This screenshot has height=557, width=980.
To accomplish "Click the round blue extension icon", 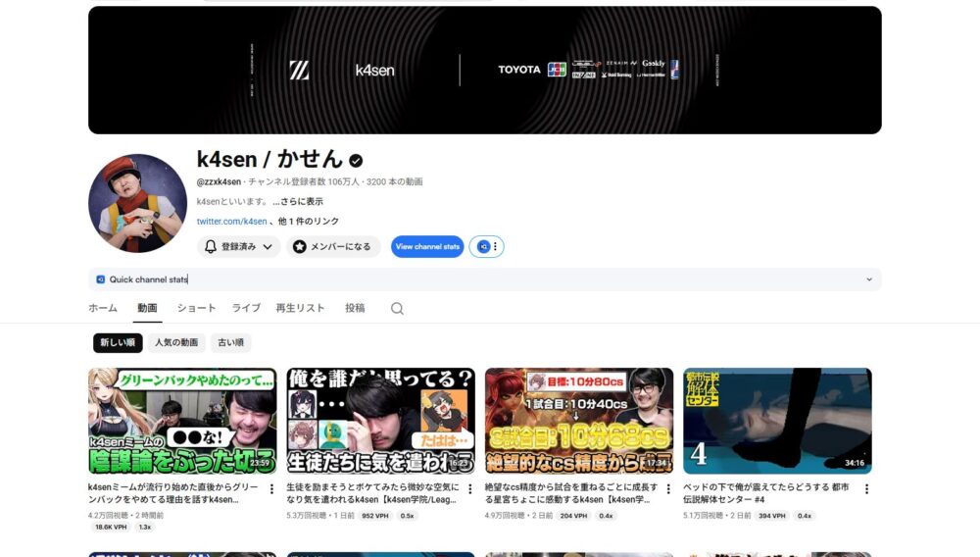I will 483,246.
